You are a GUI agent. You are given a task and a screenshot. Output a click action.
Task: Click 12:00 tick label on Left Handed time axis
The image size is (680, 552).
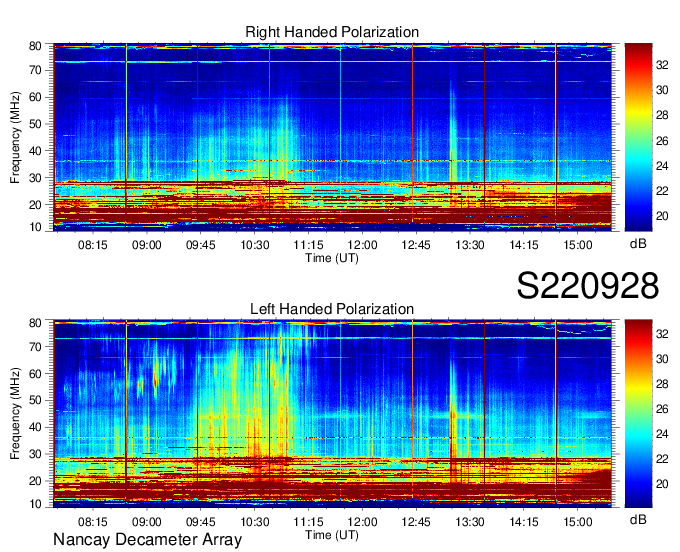click(362, 522)
